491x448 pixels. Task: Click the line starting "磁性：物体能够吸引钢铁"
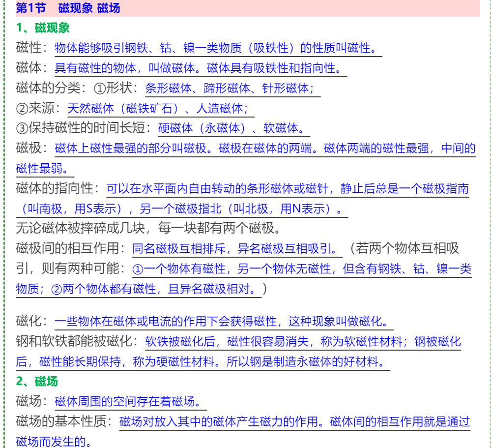coord(199,48)
